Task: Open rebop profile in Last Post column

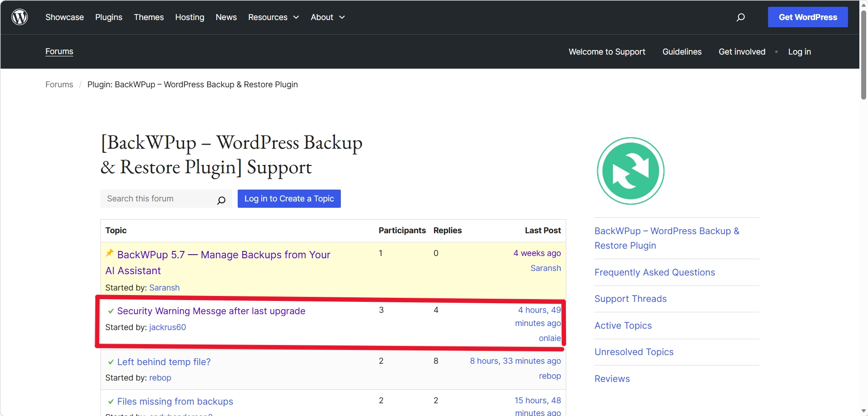Action: pos(550,376)
